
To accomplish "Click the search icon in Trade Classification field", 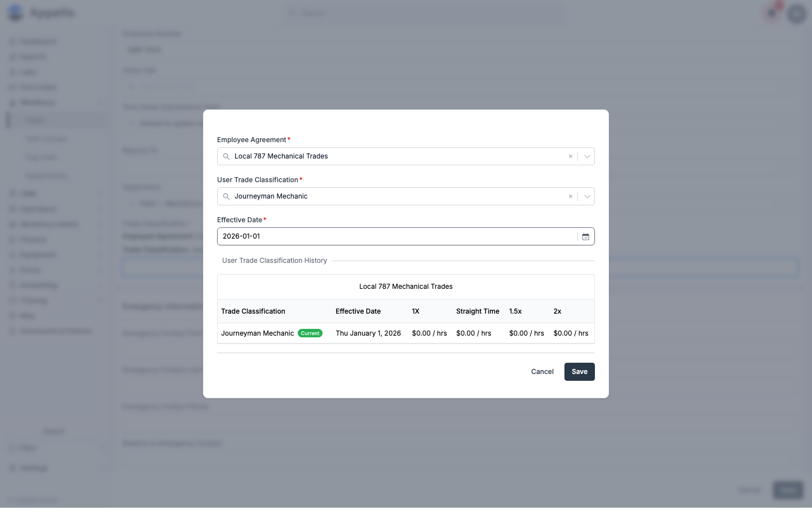I will (x=226, y=196).
